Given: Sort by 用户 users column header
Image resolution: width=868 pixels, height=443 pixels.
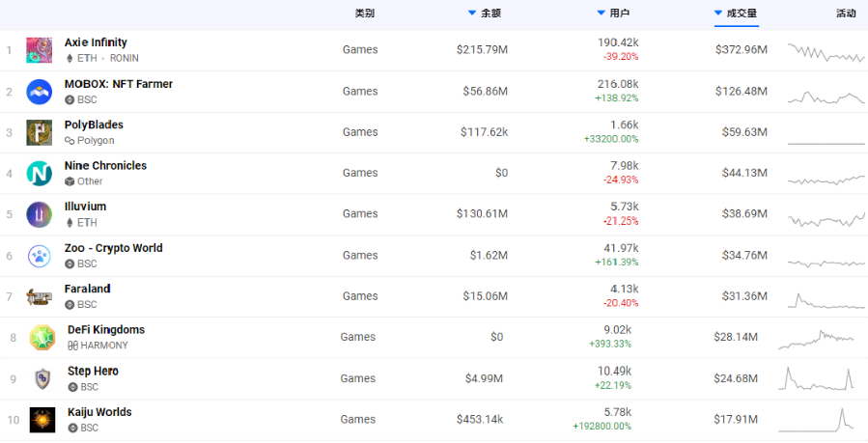Looking at the screenshot, I should [613, 14].
